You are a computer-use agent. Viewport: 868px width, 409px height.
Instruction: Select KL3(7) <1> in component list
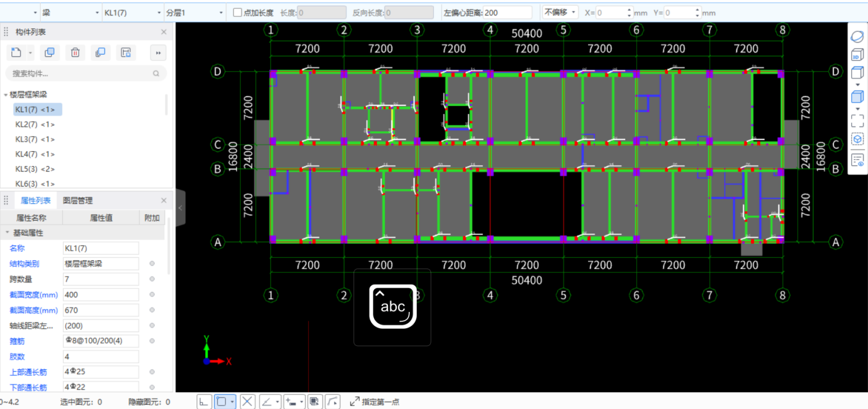[35, 139]
